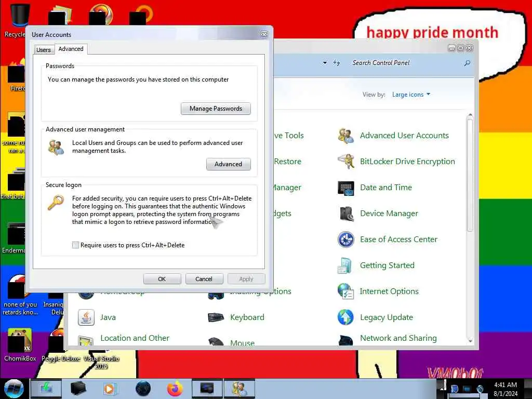
Task: Click the scrollbar down arrow in Control Panel
Action: pos(470,341)
